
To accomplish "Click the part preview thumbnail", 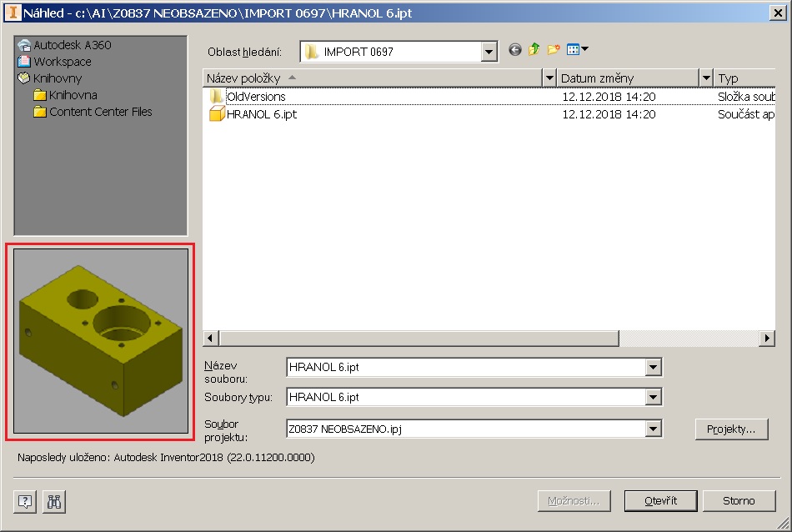I will (x=100, y=340).
